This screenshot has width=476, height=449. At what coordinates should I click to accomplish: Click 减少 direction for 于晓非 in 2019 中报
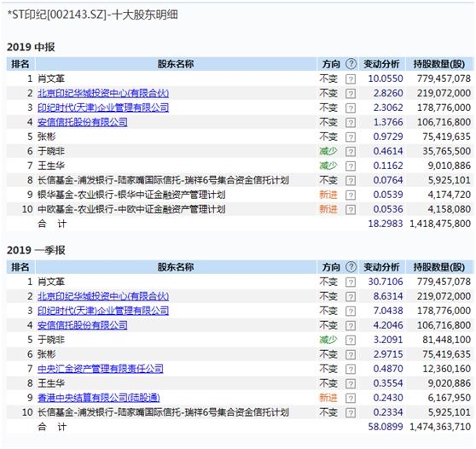tap(328, 151)
